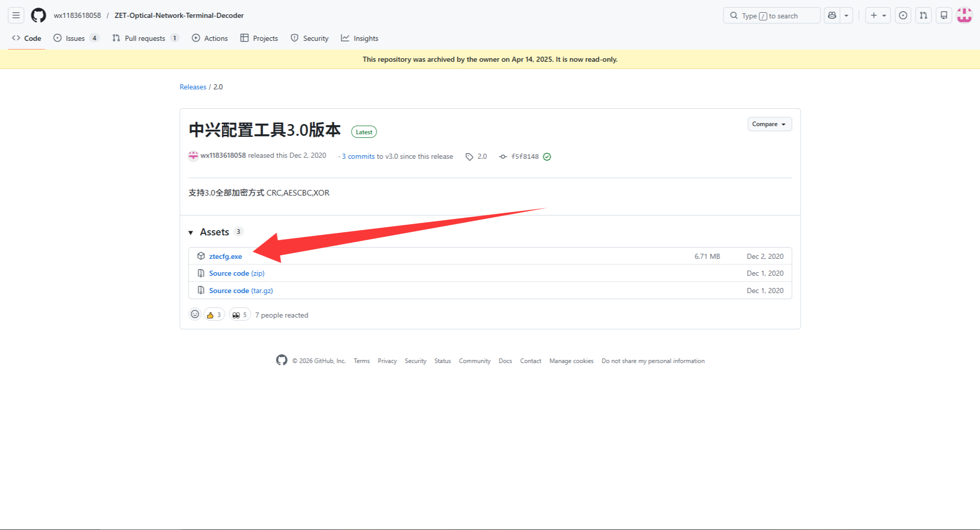Click the GitHub logo in header
This screenshot has width=980, height=530.
pos(38,15)
